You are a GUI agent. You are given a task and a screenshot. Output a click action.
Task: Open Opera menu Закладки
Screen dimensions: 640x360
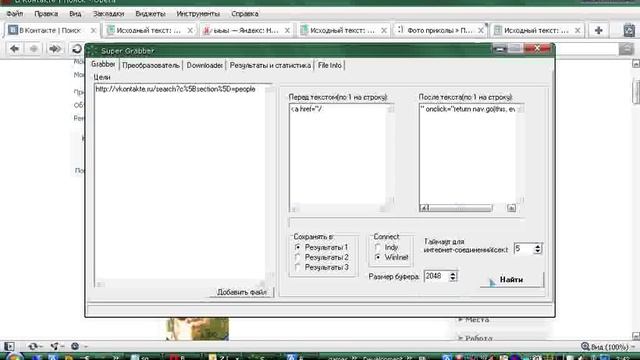[108, 14]
